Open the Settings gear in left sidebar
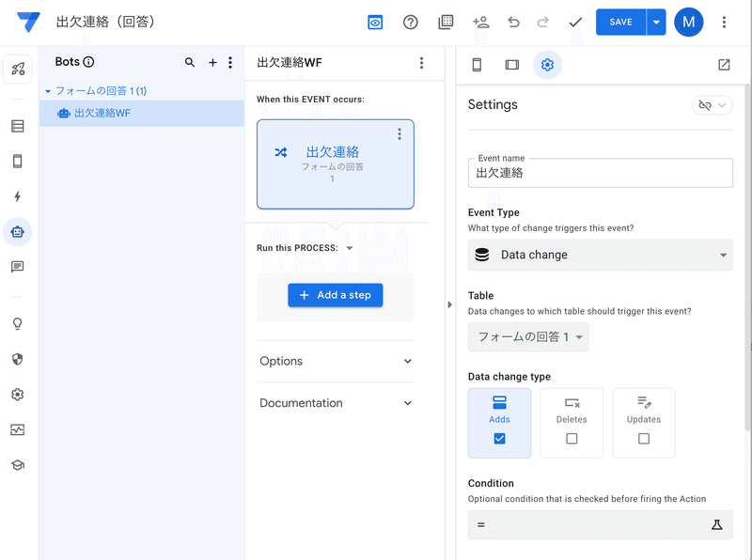This screenshot has width=752, height=560. click(18, 395)
